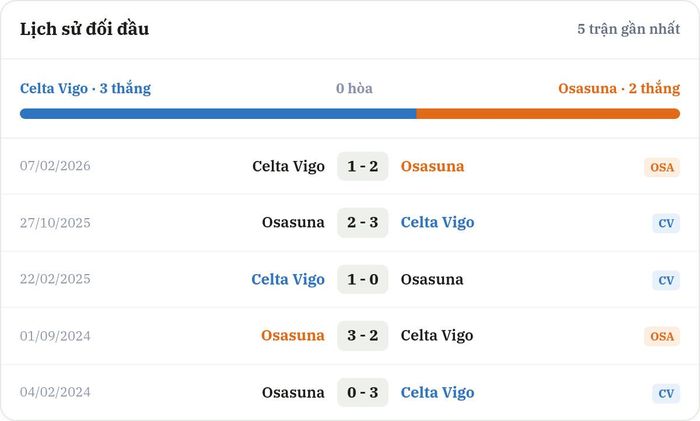Click the orange Osasuna win bar segment
This screenshot has width=700, height=421.
pyautogui.click(x=548, y=113)
